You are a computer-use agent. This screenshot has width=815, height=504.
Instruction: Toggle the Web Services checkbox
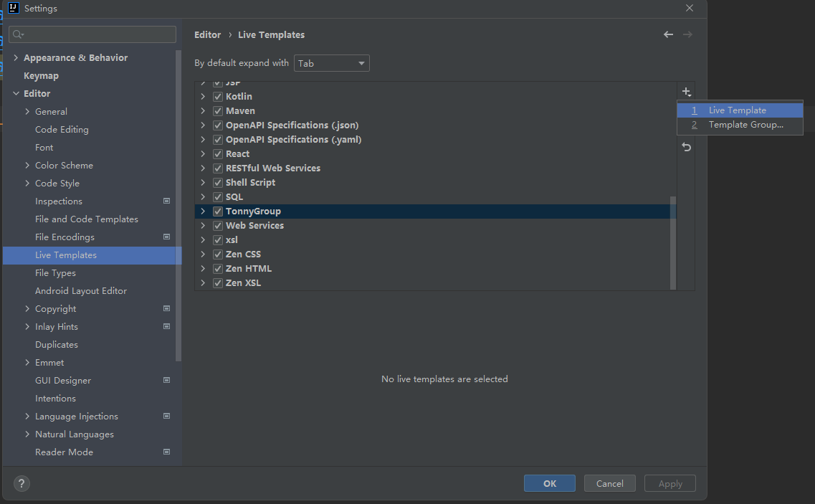[218, 226]
